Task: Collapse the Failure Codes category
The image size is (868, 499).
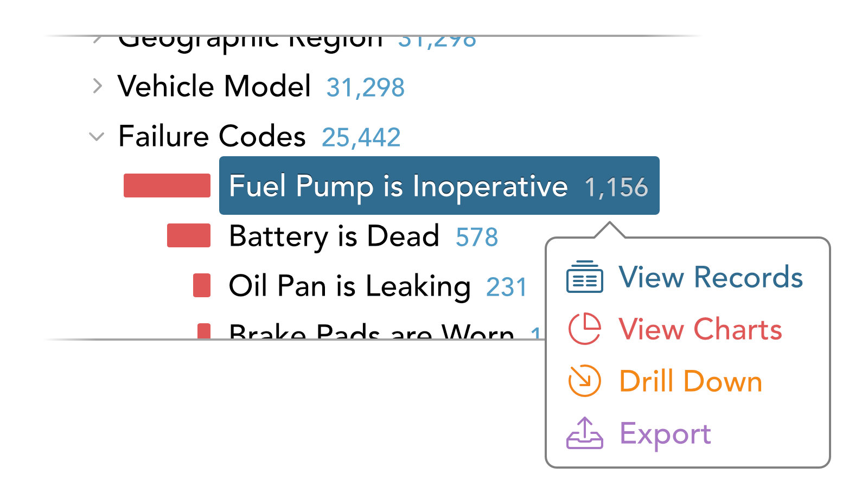Action: (x=97, y=137)
